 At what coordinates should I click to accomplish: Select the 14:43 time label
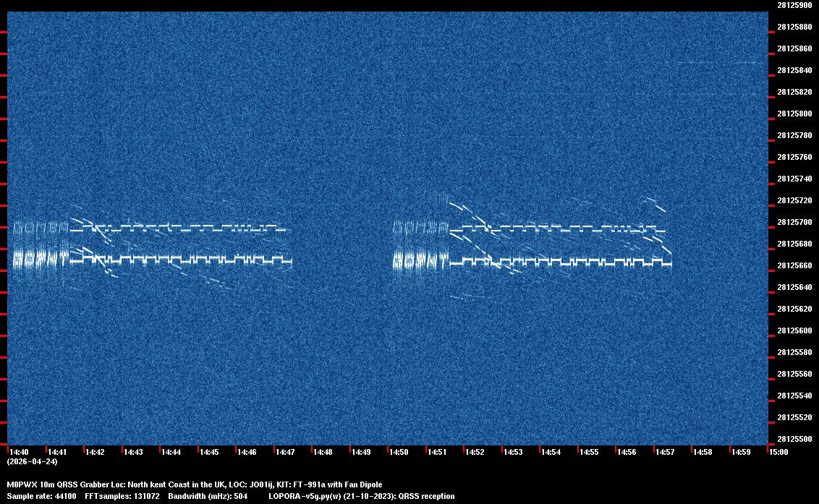(133, 452)
